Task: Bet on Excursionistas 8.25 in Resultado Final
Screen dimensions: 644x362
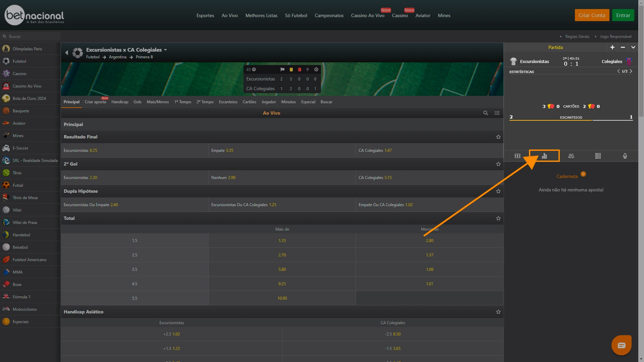Action: click(x=135, y=150)
